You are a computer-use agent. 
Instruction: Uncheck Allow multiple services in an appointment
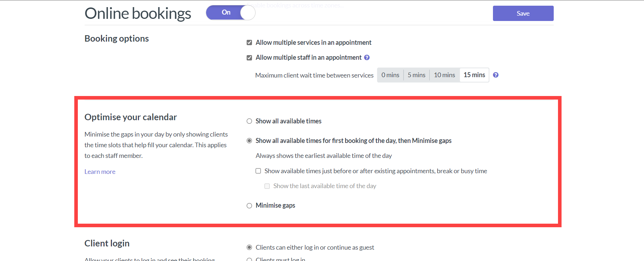[x=249, y=43]
